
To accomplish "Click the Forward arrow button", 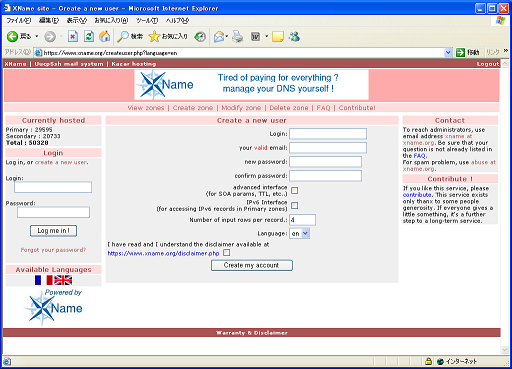I will (x=50, y=36).
